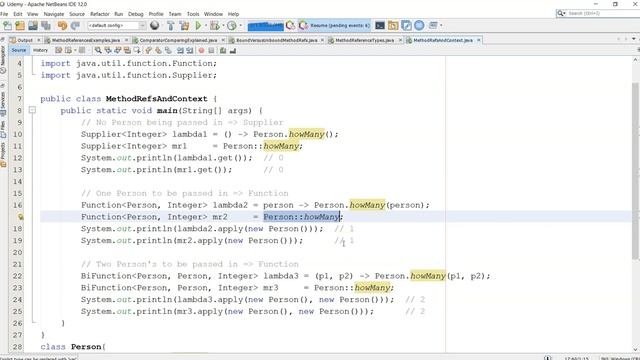The height and width of the screenshot is (360, 640).
Task: Click the Comment lines editor icon
Action: pyautogui.click(x=223, y=50)
